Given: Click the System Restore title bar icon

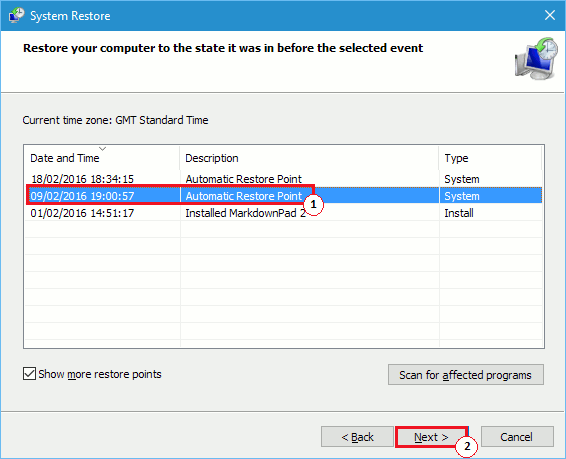Looking at the screenshot, I should point(17,16).
